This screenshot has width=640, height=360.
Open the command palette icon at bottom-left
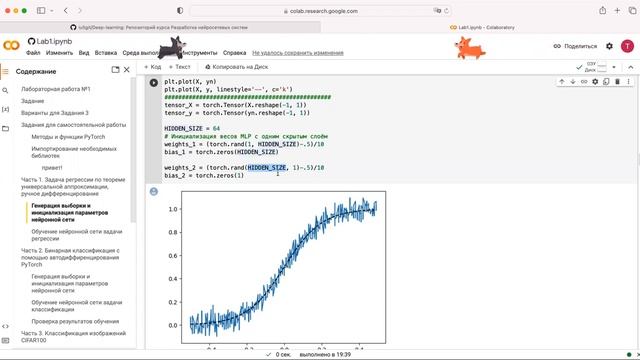pos(5,340)
